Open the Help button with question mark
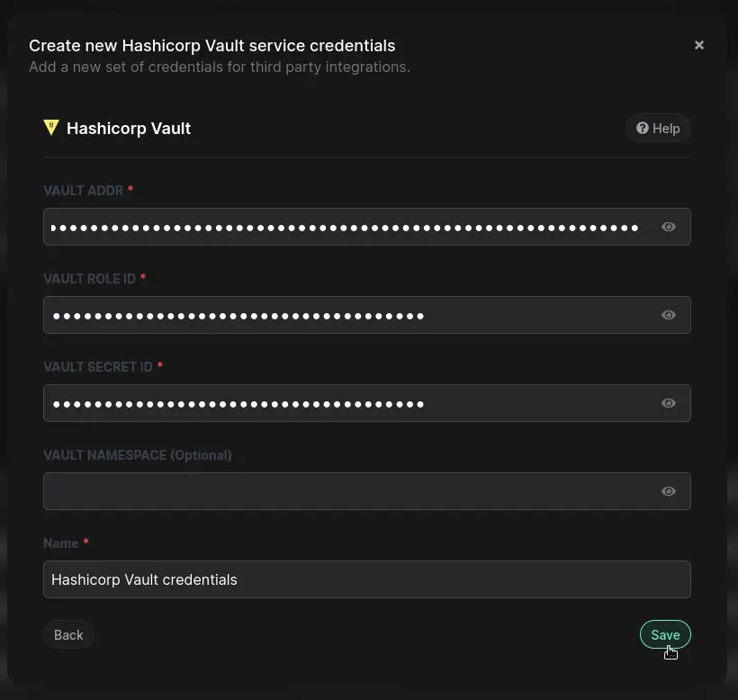 click(x=658, y=129)
